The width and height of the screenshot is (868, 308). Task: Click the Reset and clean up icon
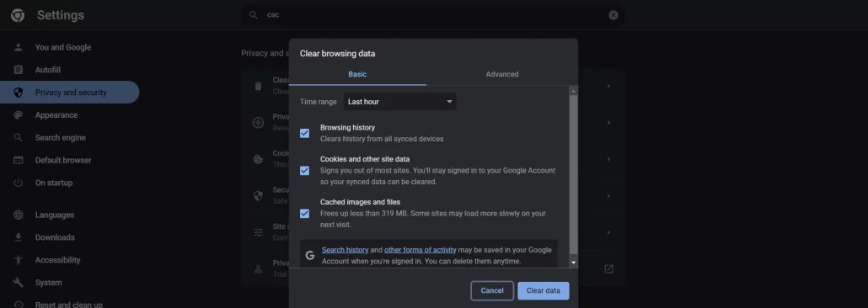pyautogui.click(x=19, y=304)
